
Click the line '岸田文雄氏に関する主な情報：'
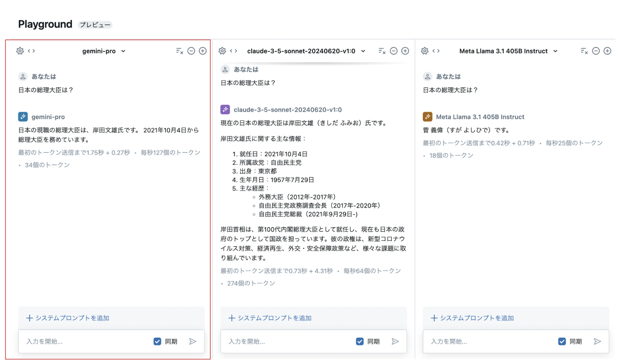(264, 139)
